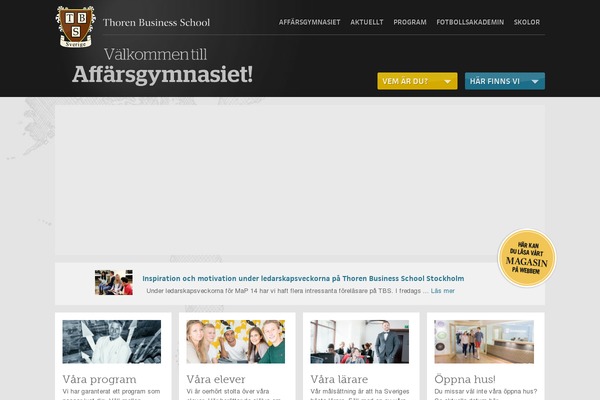
Task: Click the Affärsgymnasiet! headline text
Action: (163, 75)
